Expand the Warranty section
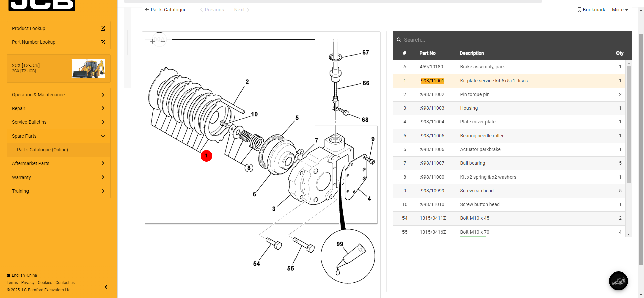 click(x=103, y=177)
